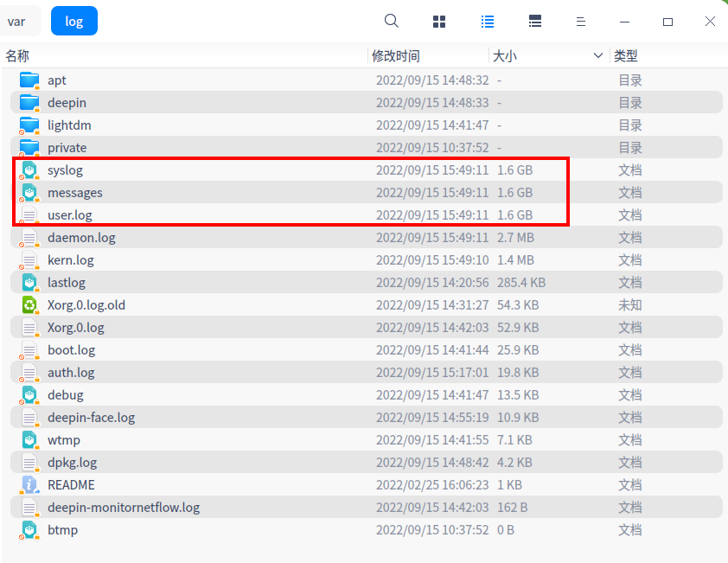The height and width of the screenshot is (563, 728).
Task: Click the file name auth.log
Action: (71, 373)
